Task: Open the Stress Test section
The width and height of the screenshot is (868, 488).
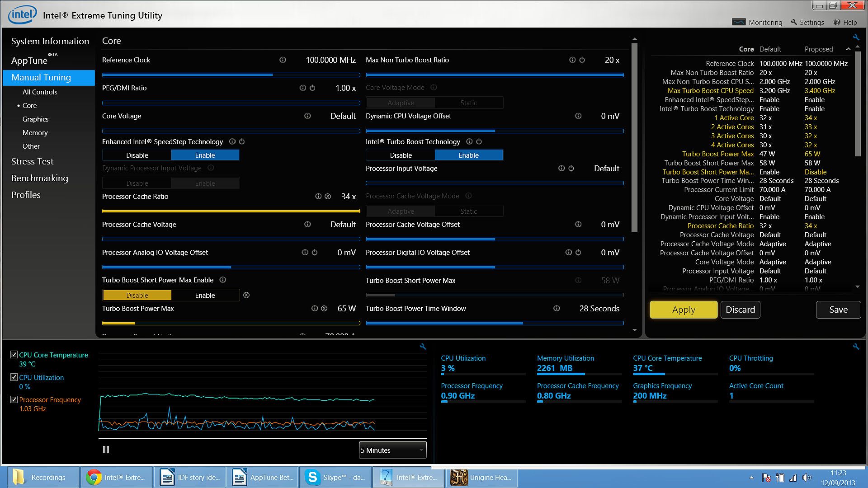Action: 32,161
